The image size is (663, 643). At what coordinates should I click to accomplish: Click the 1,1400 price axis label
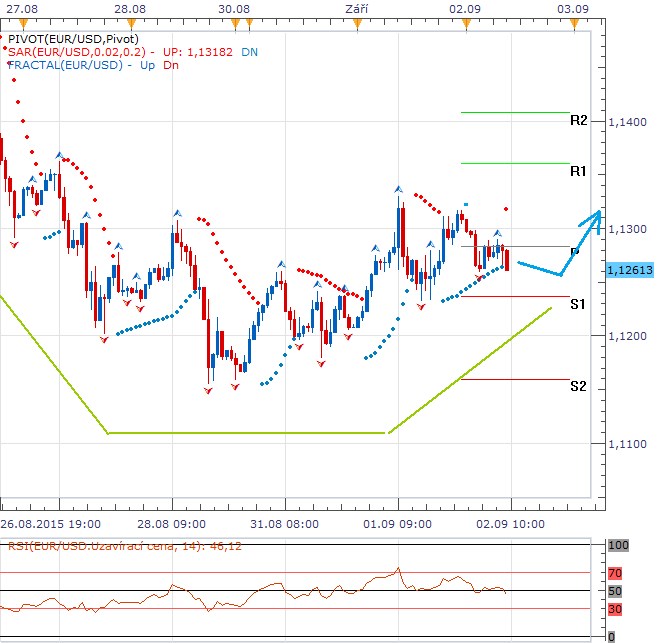tap(626, 122)
